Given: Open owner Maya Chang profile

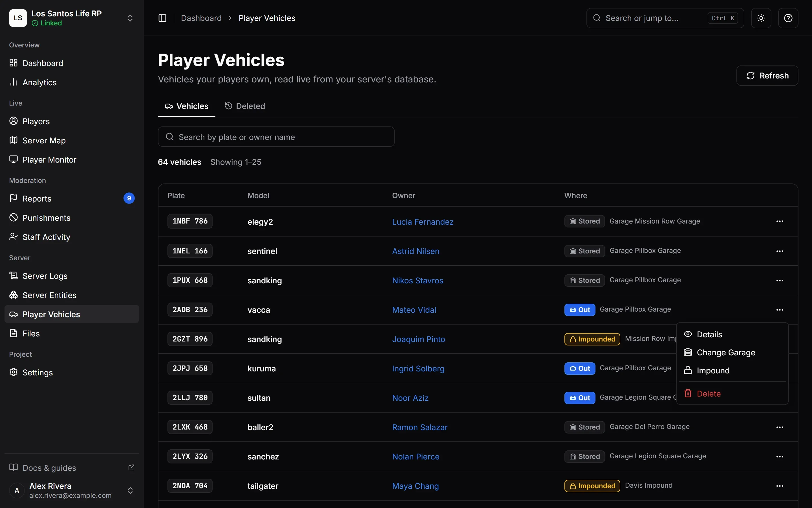Looking at the screenshot, I should (x=415, y=486).
